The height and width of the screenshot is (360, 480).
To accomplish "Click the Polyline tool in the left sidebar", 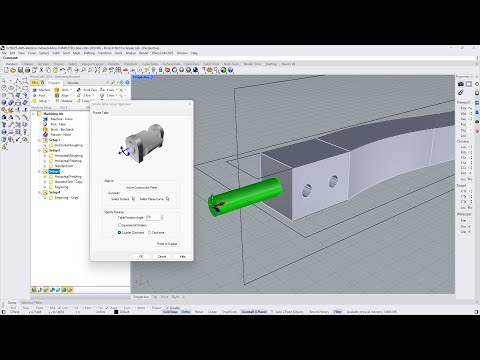I will pyautogui.click(x=18, y=81).
